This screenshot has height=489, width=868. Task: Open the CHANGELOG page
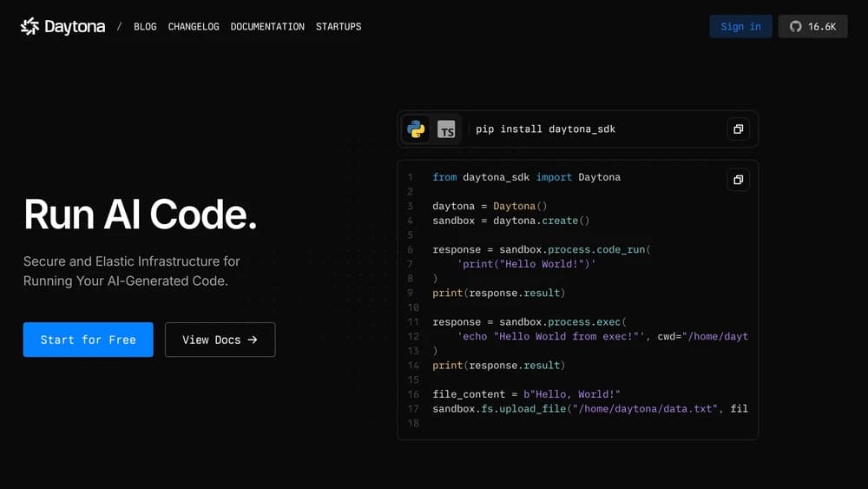coord(194,27)
